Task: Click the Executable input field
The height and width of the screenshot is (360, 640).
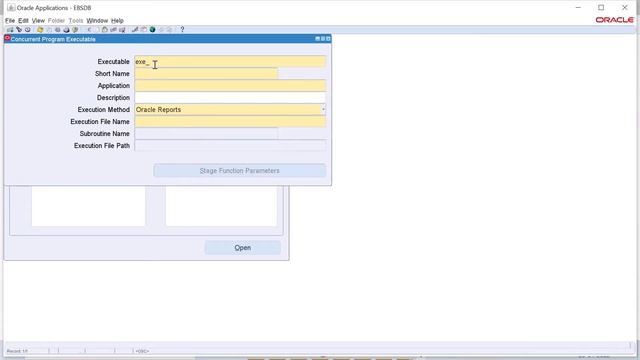Action: pyautogui.click(x=230, y=62)
